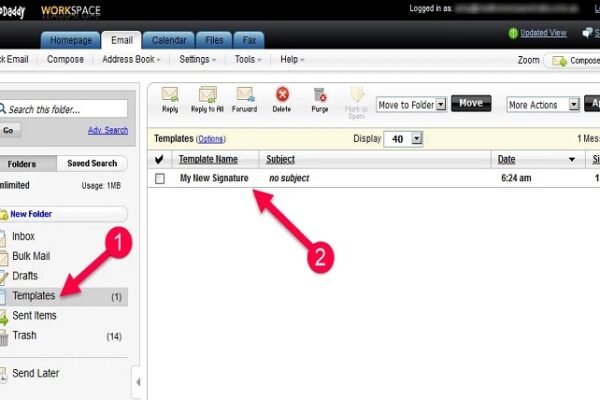Click the Drafts pencil icon
The height and width of the screenshot is (400, 600).
pos(3,277)
